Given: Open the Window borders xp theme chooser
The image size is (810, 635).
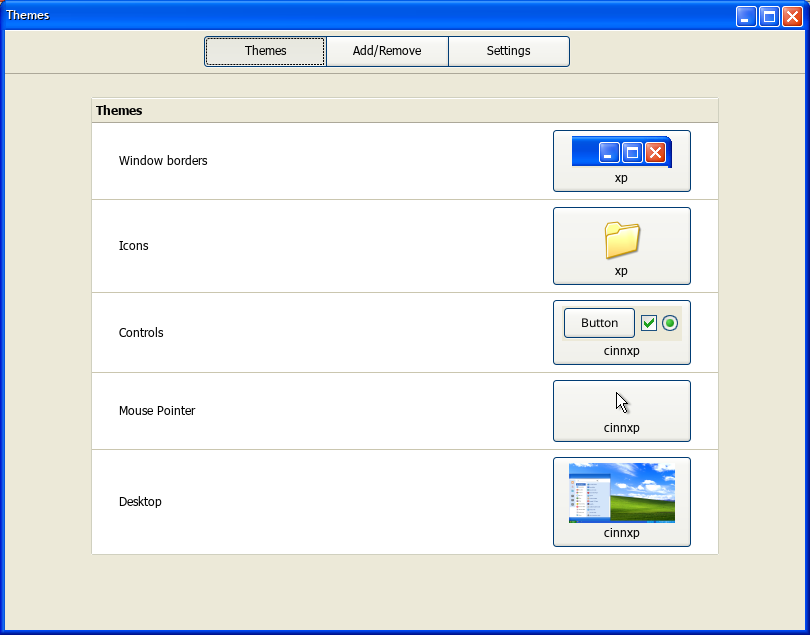Looking at the screenshot, I should coord(621,161).
